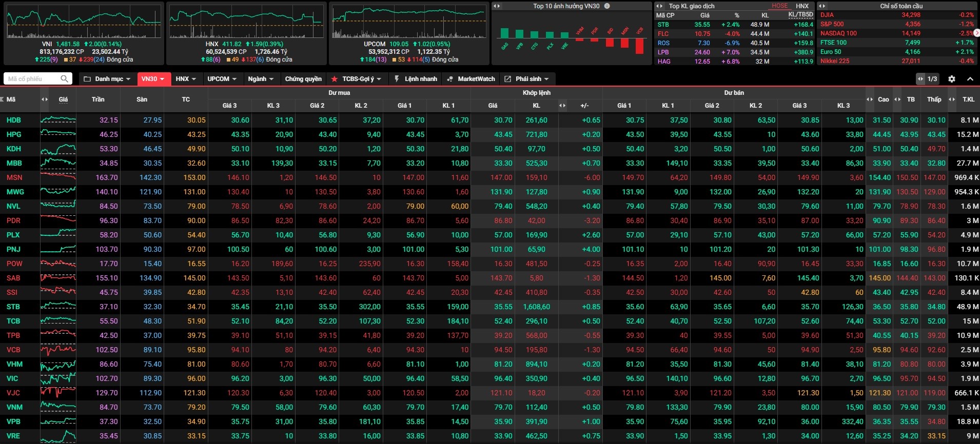Open the MarketWatch view
Image resolution: width=980 pixels, height=444 pixels.
coord(471,79)
